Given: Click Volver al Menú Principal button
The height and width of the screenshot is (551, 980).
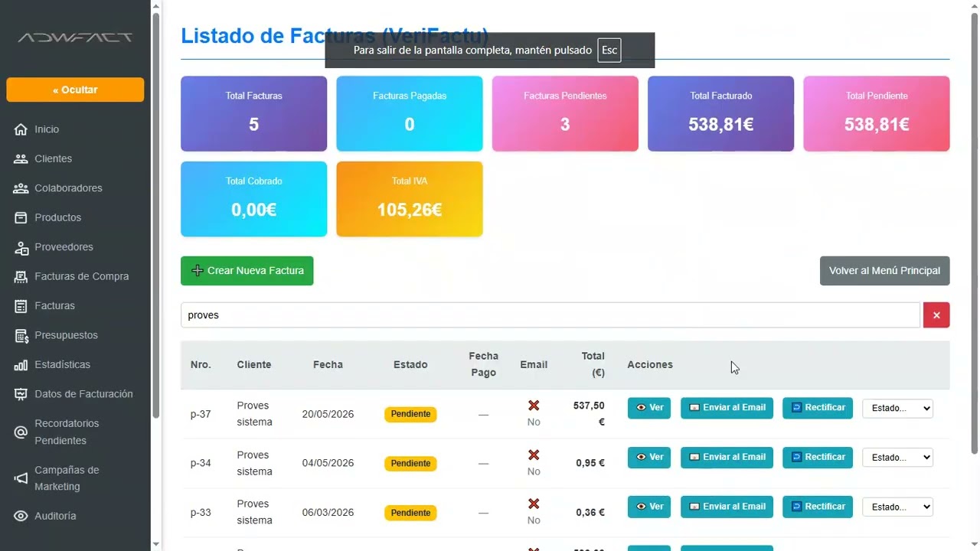Looking at the screenshot, I should [884, 271].
